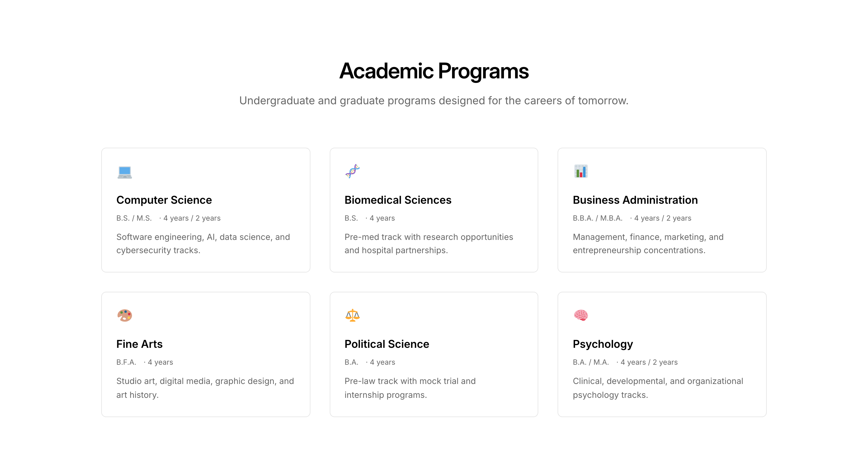Viewport: 868px width, 475px height.
Task: Open the Biomedical Sciences program title
Action: click(398, 200)
